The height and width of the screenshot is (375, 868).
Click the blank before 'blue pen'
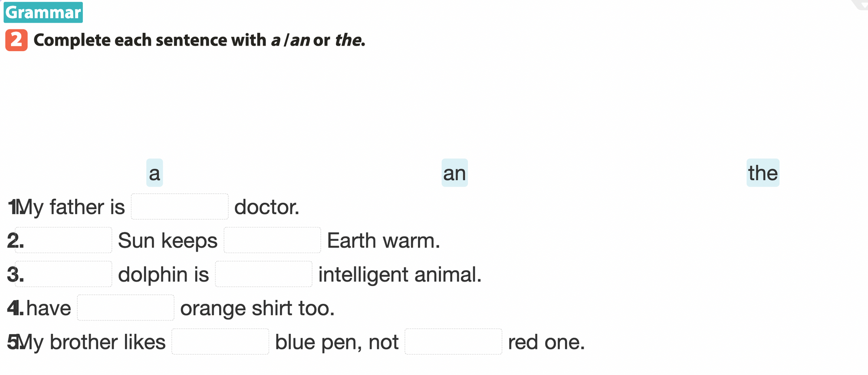coord(220,342)
